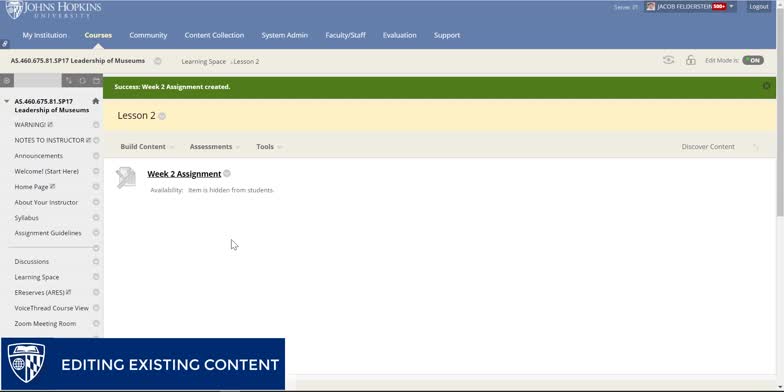The width and height of the screenshot is (784, 392).
Task: Open options chevron for Syllabus menu item
Action: [96, 218]
